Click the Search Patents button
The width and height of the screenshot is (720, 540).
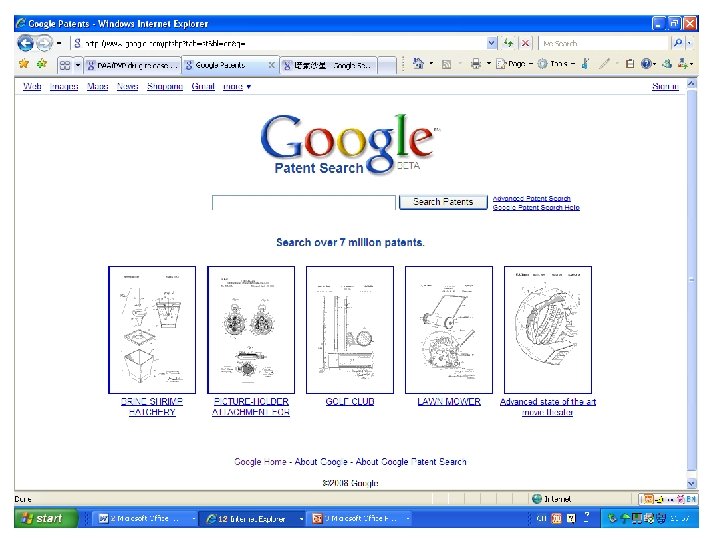click(443, 202)
